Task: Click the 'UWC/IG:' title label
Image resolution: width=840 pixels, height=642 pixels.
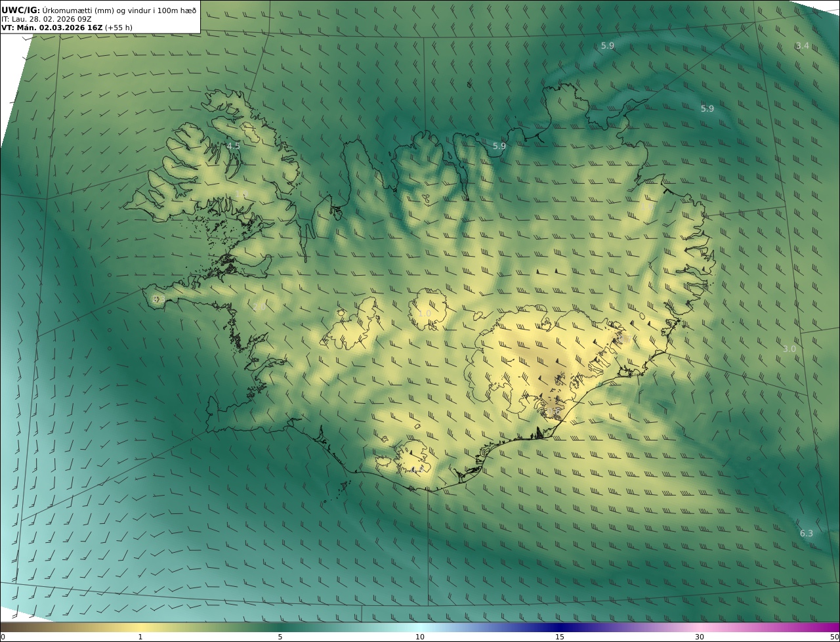Action: click(x=21, y=10)
